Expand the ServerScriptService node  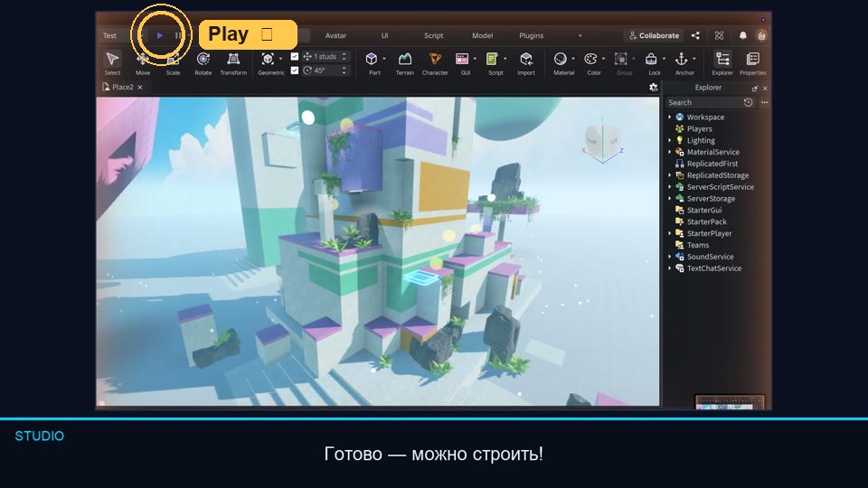point(670,187)
